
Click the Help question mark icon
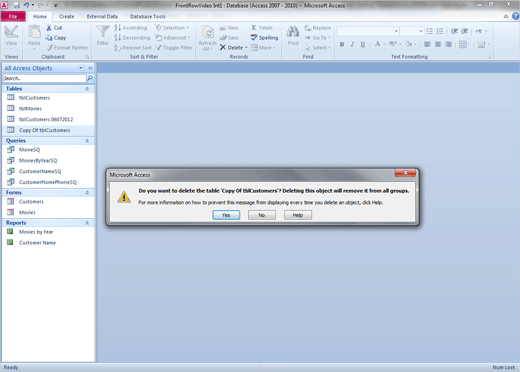[x=516, y=16]
